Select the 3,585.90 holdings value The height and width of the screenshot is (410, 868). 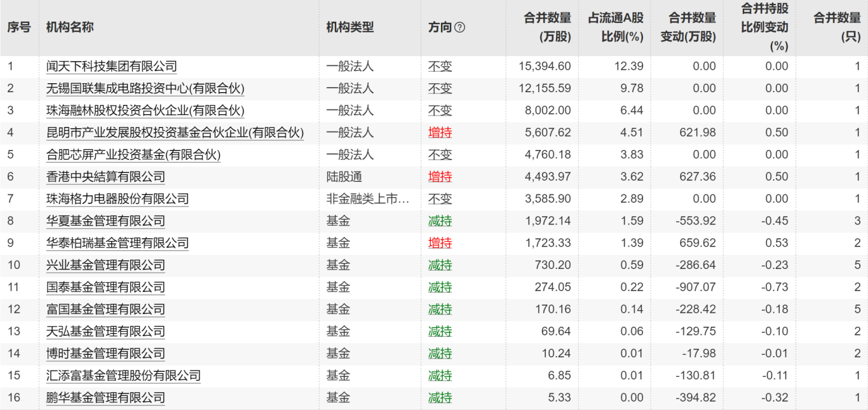pyautogui.click(x=548, y=199)
